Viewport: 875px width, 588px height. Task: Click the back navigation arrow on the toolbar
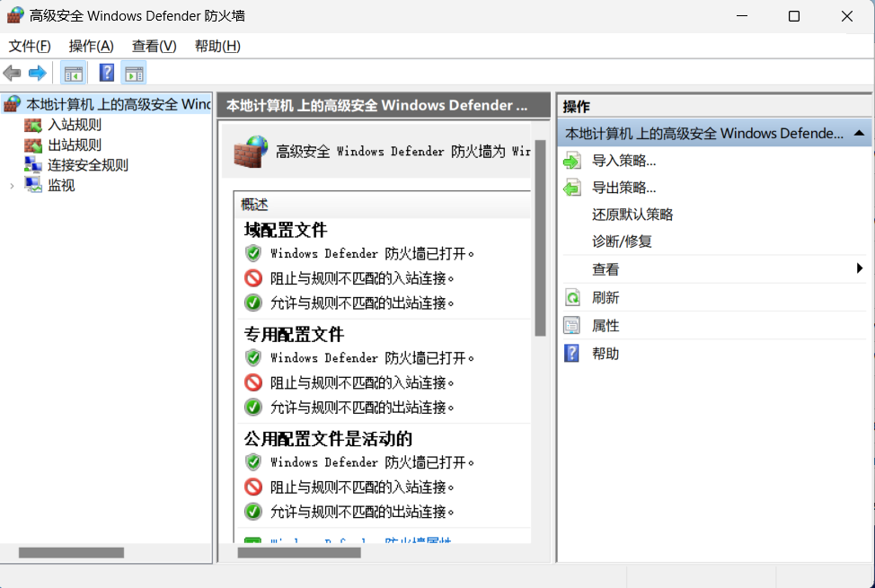coord(13,73)
